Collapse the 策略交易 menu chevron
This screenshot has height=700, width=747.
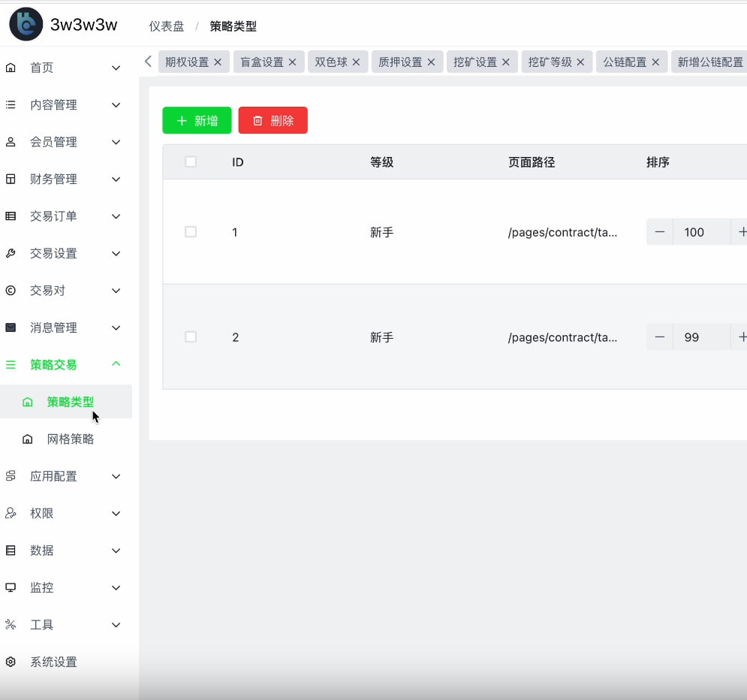[116, 364]
